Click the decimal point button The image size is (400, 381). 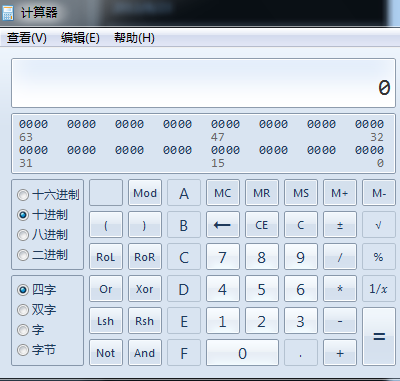[x=301, y=353]
